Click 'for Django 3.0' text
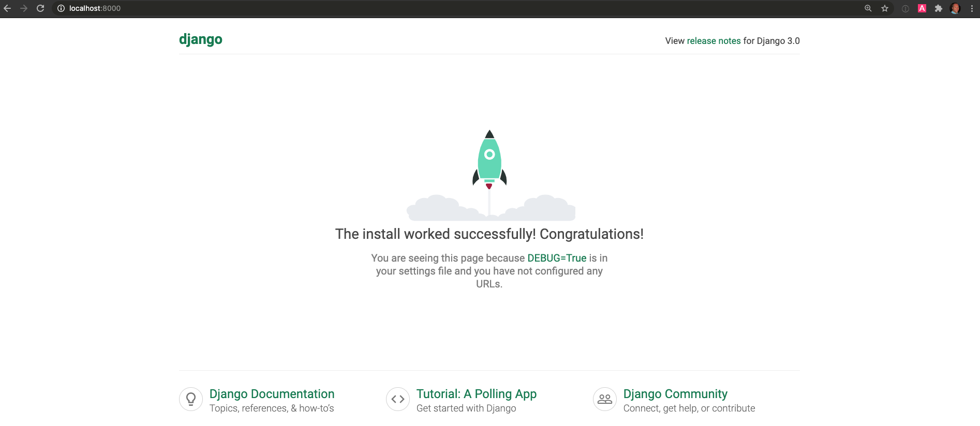The width and height of the screenshot is (980, 426). [x=771, y=41]
